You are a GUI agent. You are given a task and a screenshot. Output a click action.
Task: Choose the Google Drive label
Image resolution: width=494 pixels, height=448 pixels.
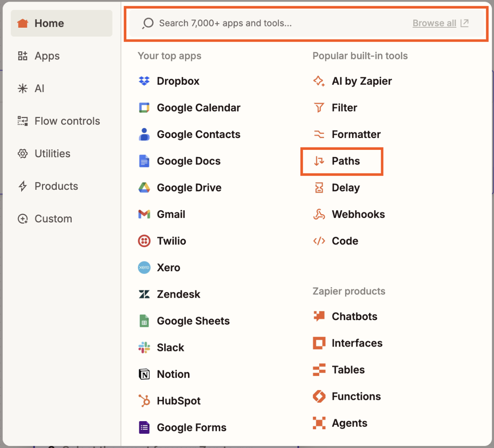point(189,188)
